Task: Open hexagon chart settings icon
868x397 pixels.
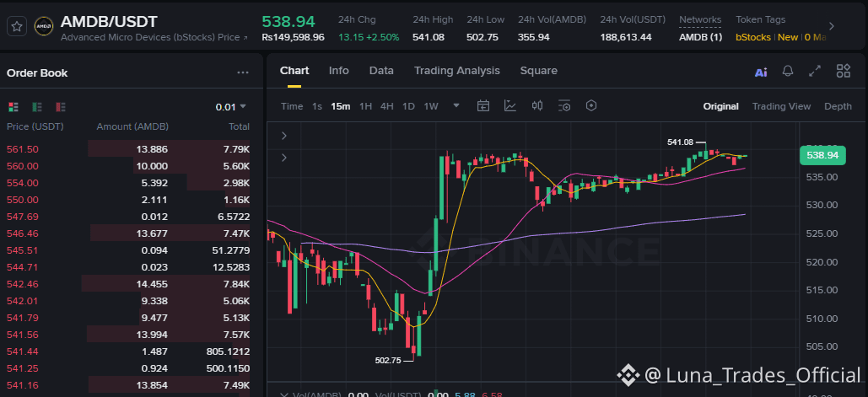Action: point(591,105)
